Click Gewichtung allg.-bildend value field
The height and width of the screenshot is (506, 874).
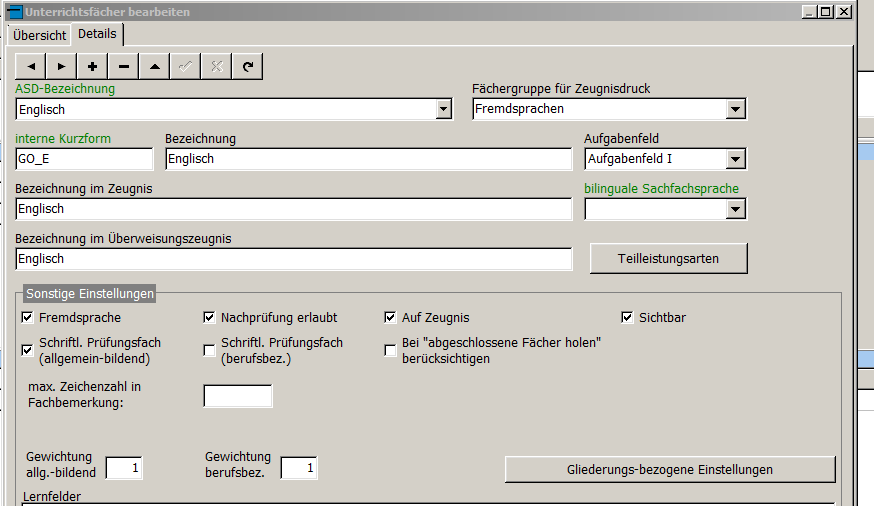[x=124, y=468]
